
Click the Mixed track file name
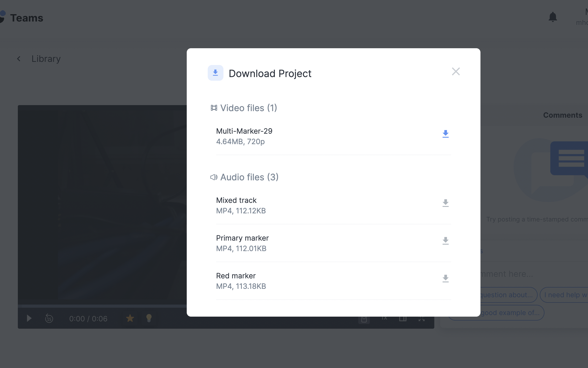coord(236,200)
